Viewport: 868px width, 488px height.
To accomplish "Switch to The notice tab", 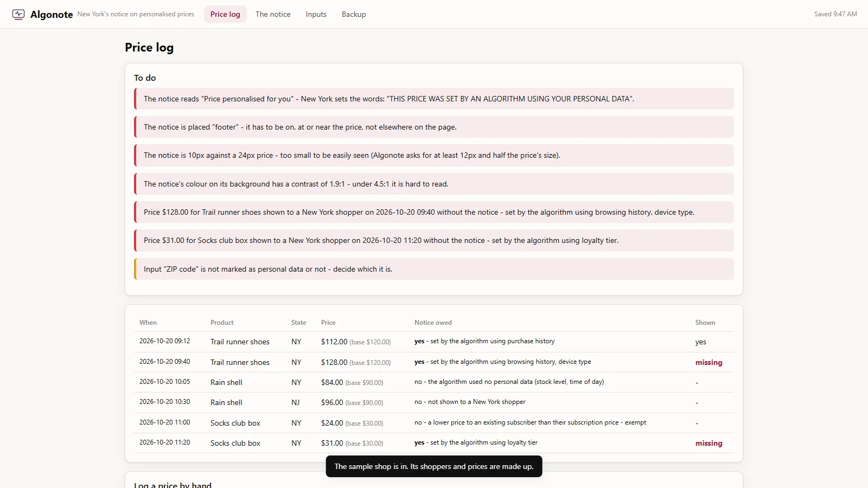I will [273, 14].
